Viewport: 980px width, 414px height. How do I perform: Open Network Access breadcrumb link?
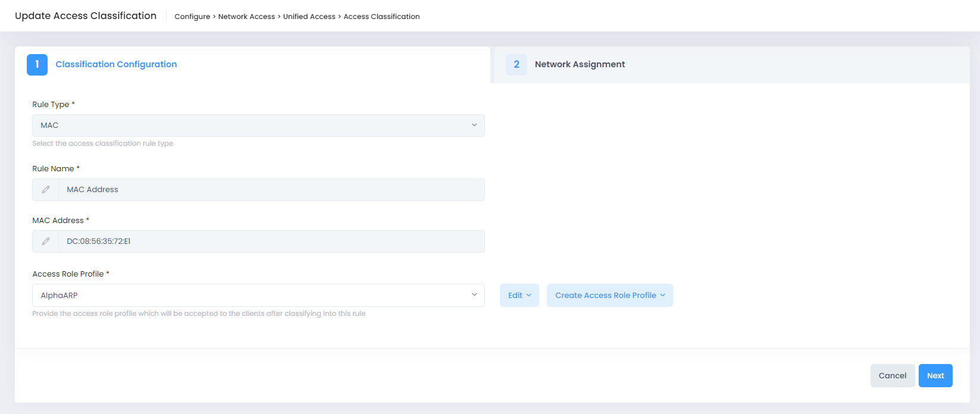(x=246, y=17)
